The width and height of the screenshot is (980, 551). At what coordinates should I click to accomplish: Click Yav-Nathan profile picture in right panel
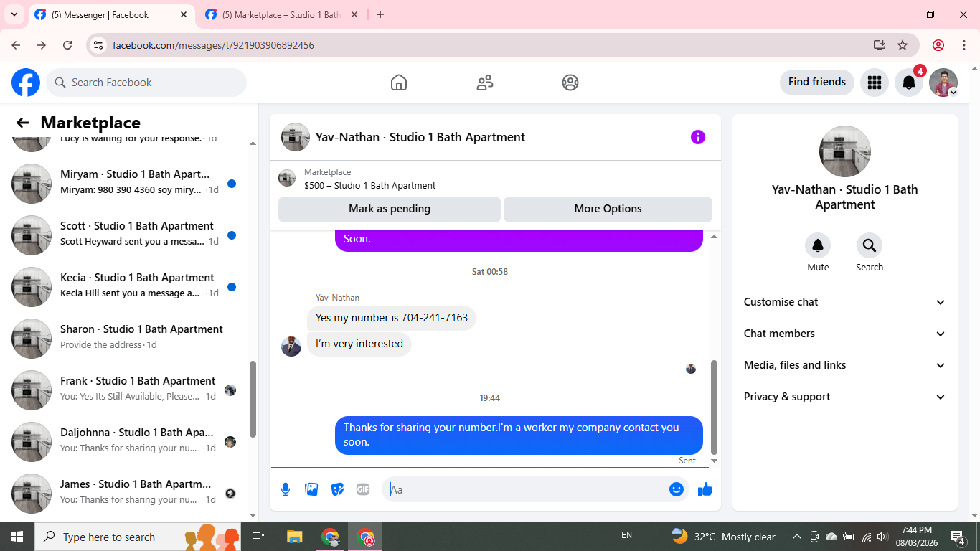click(x=845, y=151)
